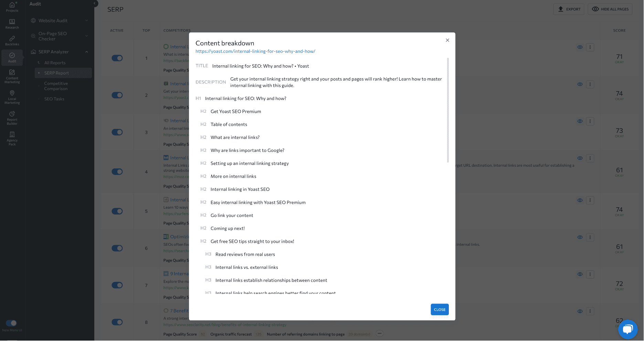The width and height of the screenshot is (644, 342).
Task: Open All Reports in SERP Analyzer
Action: [x=55, y=63]
